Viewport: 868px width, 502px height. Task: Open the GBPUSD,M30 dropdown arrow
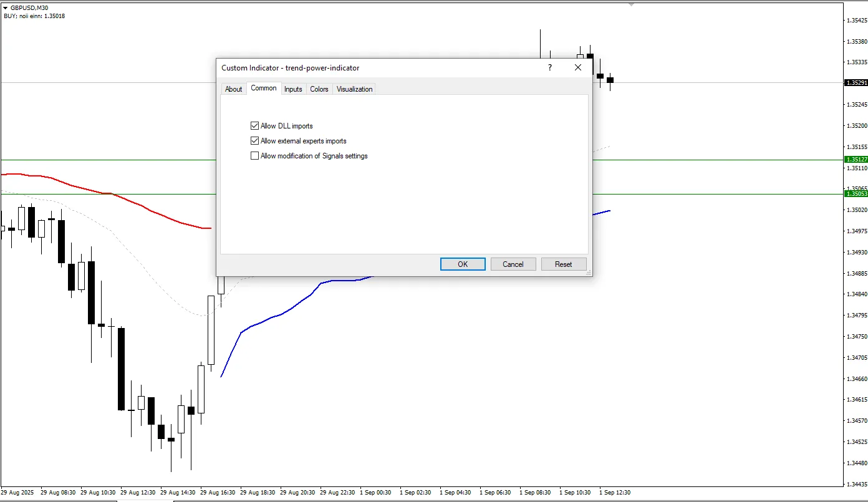click(6, 7)
